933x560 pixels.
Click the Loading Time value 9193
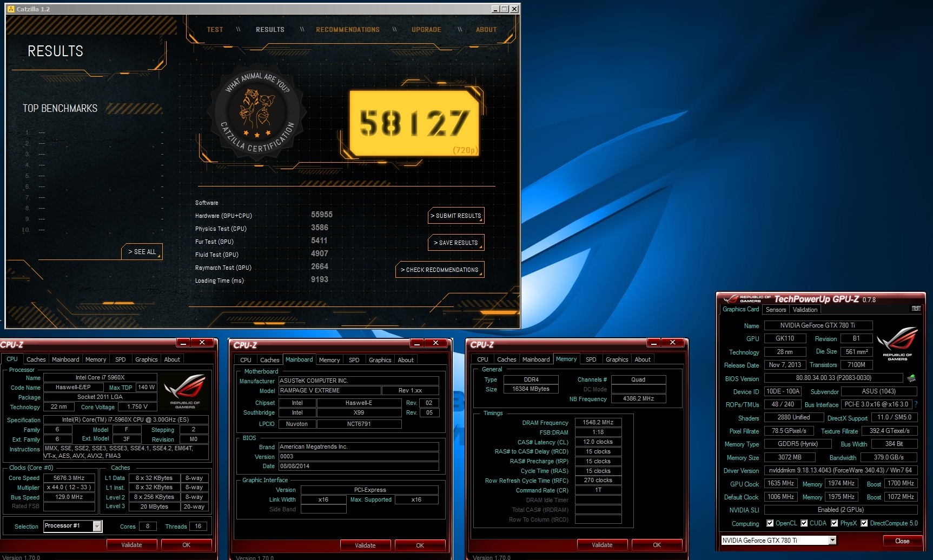coord(320,279)
